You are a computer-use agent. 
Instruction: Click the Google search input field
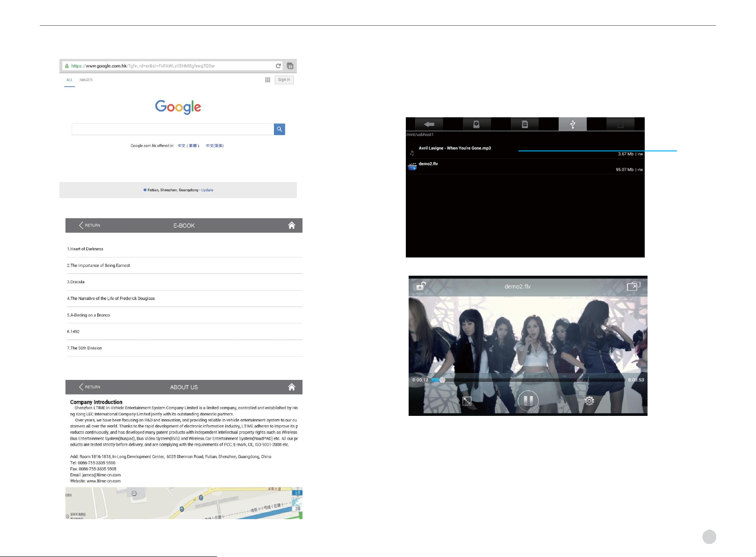coord(173,129)
